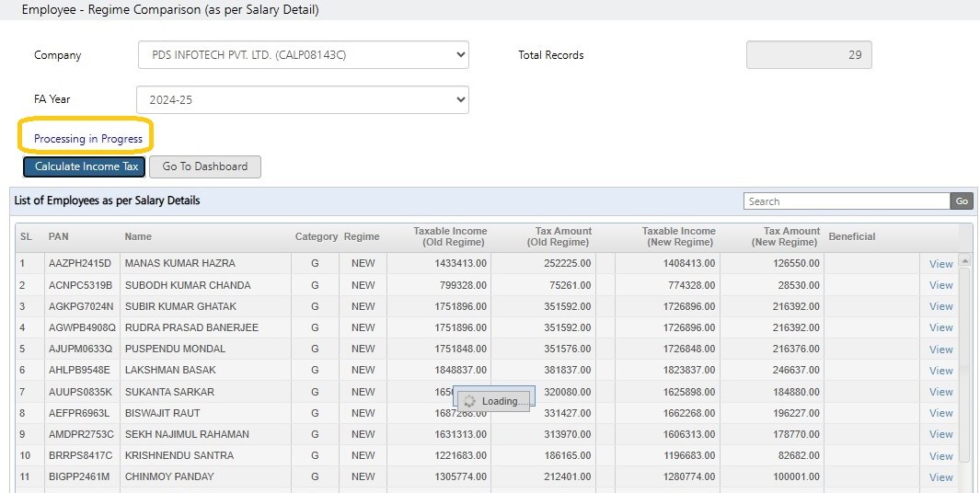Click the Loading spinner icon
This screenshot has width=980, height=493.
click(x=470, y=401)
